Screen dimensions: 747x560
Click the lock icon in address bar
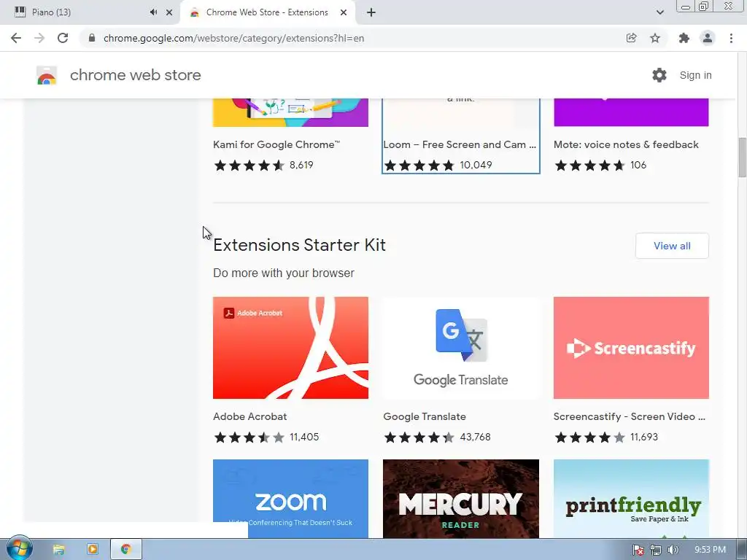[x=92, y=38]
